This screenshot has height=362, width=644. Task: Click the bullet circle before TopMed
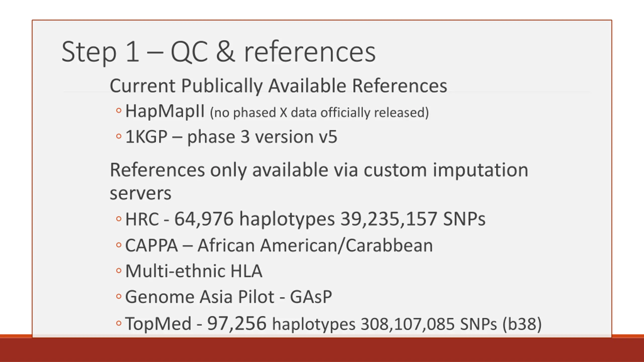coord(119,323)
